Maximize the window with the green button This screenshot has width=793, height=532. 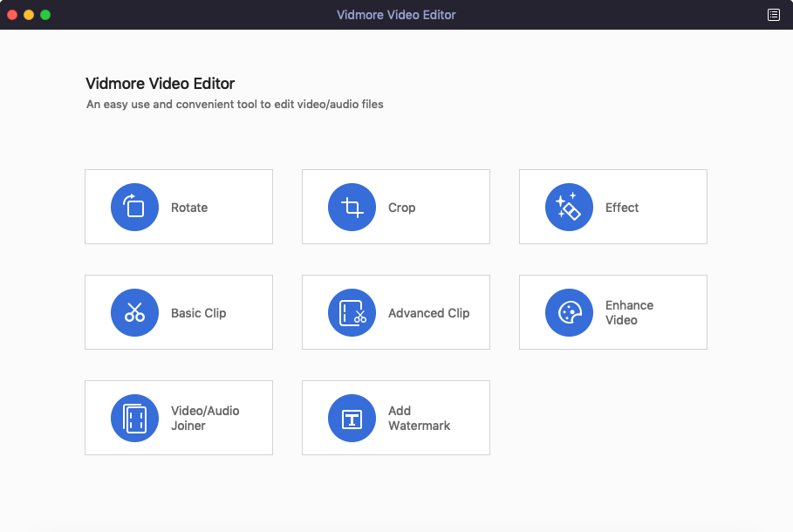coord(45,15)
